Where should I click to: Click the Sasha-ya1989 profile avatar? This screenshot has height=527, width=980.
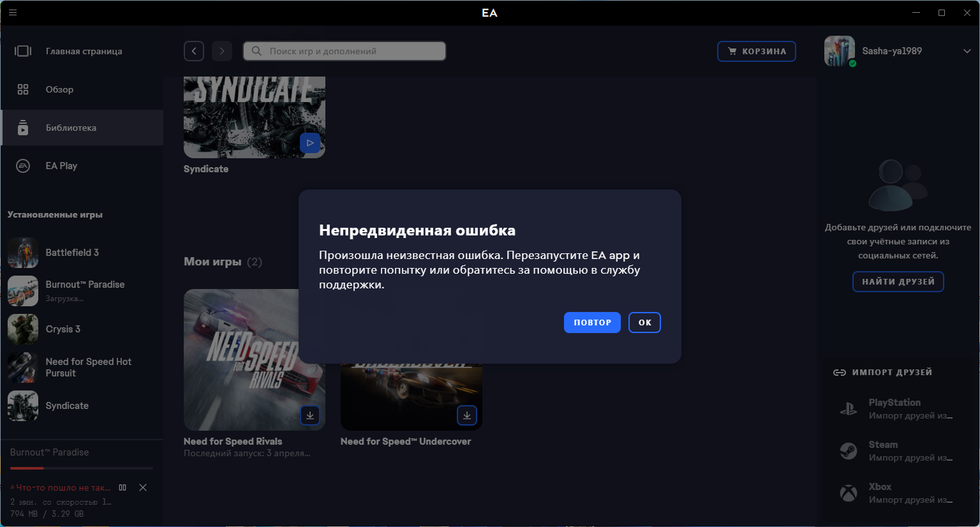point(840,51)
